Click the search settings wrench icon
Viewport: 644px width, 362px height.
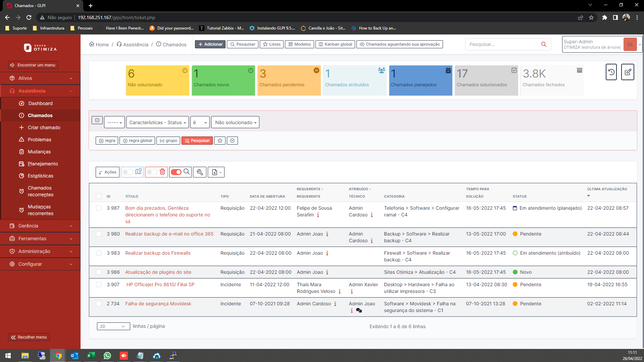tap(200, 172)
